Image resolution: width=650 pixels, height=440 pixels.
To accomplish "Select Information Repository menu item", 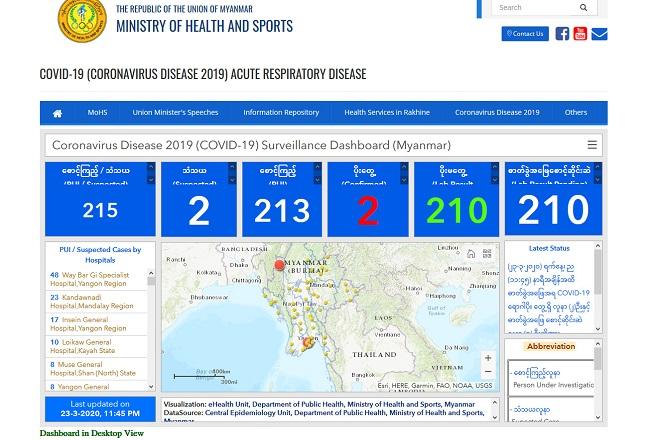I will 281,113.
